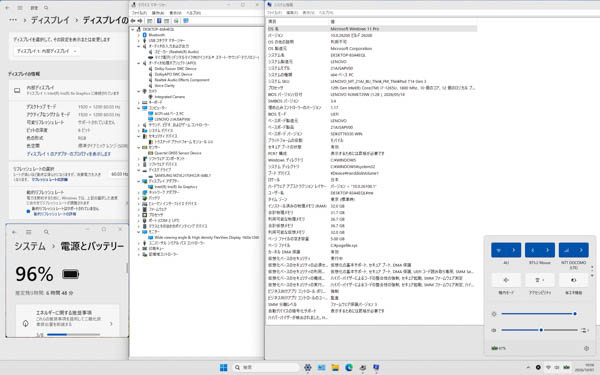Click the dynamic refresh rate details link
600x375 pixels.
pos(54,214)
